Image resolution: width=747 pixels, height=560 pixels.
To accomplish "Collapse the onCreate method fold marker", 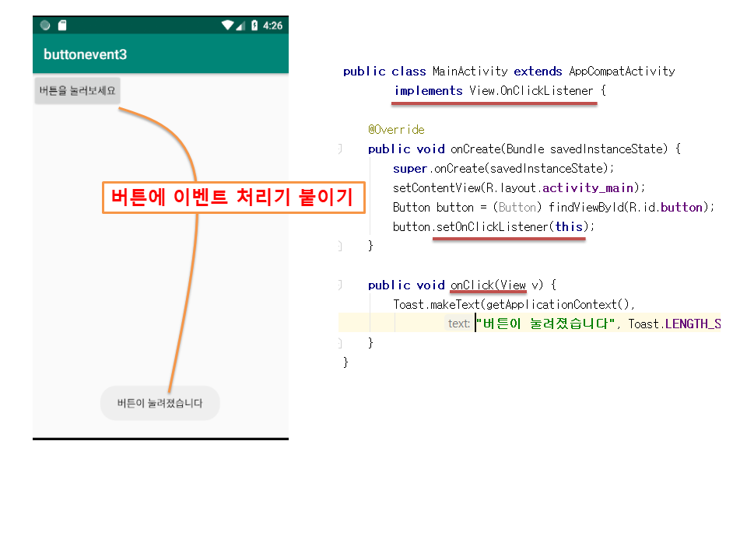I will click(x=340, y=149).
